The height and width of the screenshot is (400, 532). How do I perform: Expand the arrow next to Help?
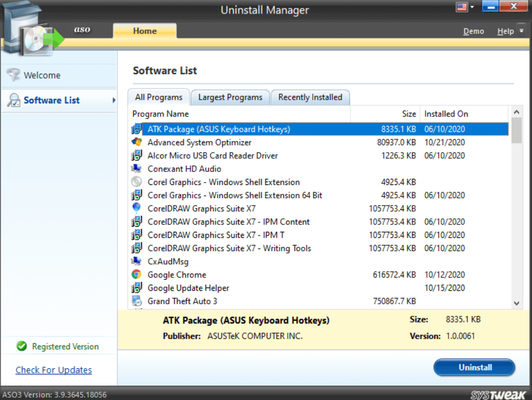coord(521,31)
